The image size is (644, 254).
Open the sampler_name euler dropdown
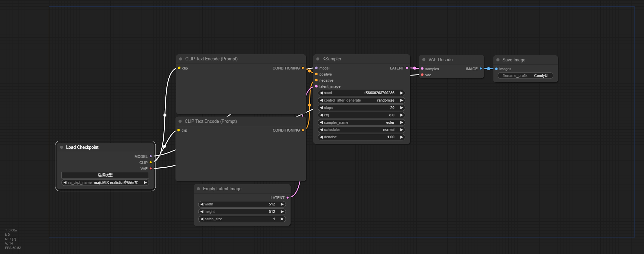coord(361,123)
